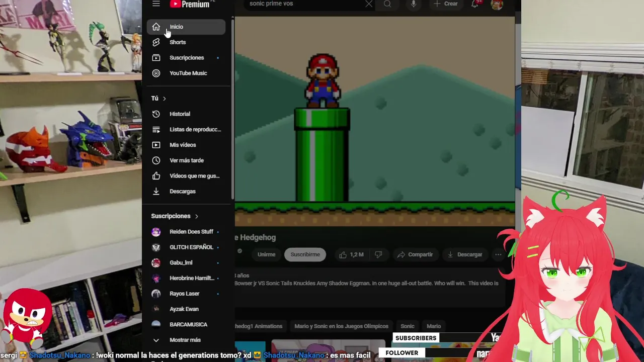This screenshot has height=362, width=644.
Task: Clear the search text with the X
Action: [369, 4]
